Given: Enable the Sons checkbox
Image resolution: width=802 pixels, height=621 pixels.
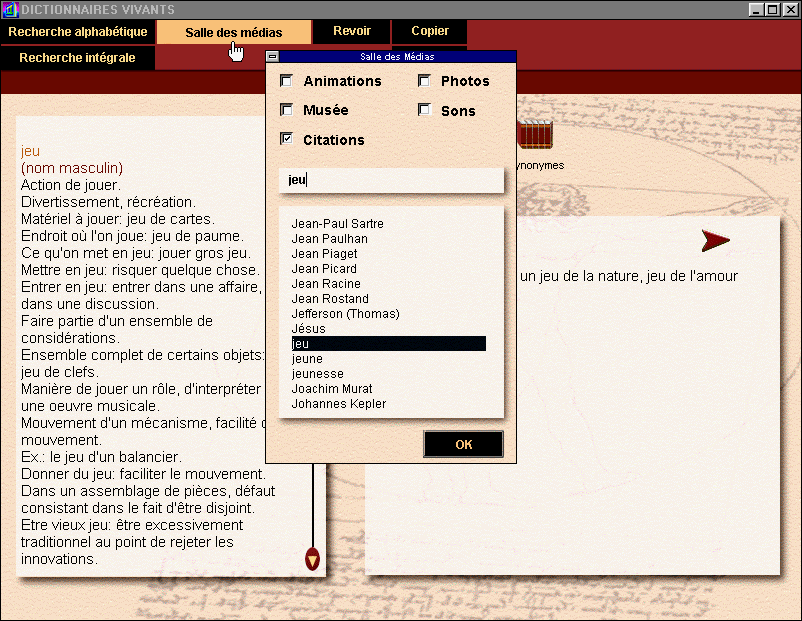Looking at the screenshot, I should coord(424,109).
